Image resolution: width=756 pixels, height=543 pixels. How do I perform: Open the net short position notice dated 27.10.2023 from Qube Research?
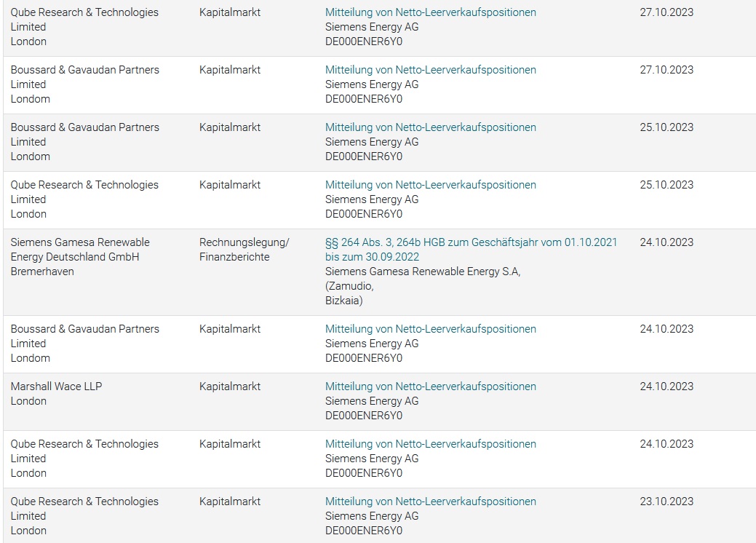(430, 12)
